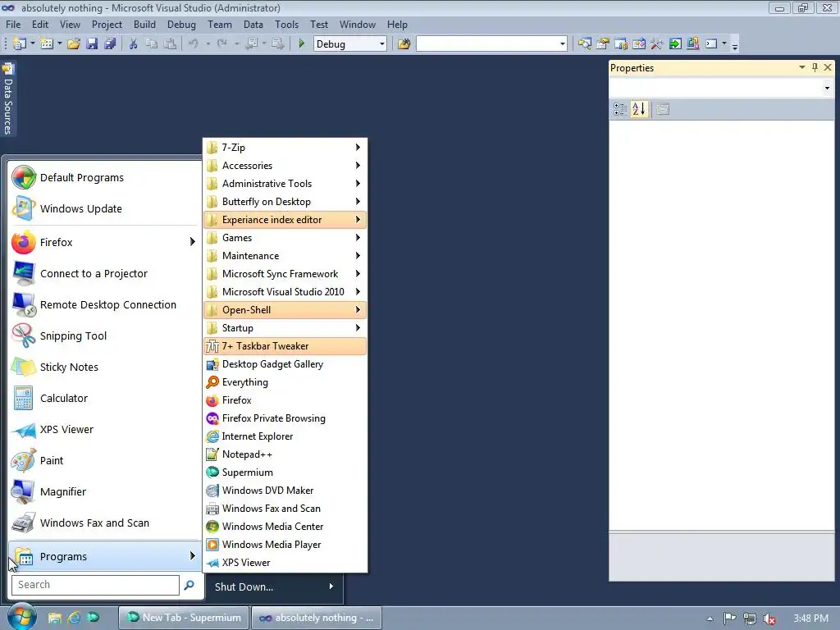Open Desktop Gadget Gallery
This screenshot has height=630, width=840.
(285, 364)
